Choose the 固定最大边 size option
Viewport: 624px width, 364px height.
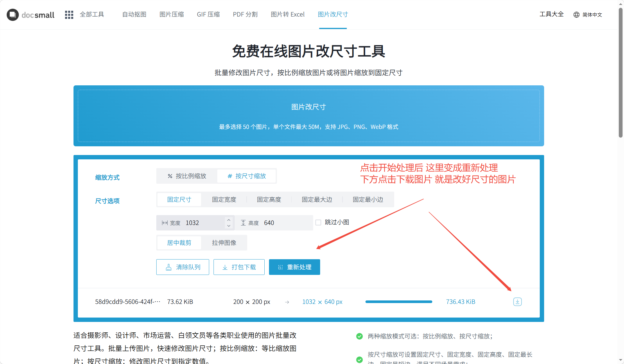pyautogui.click(x=317, y=200)
